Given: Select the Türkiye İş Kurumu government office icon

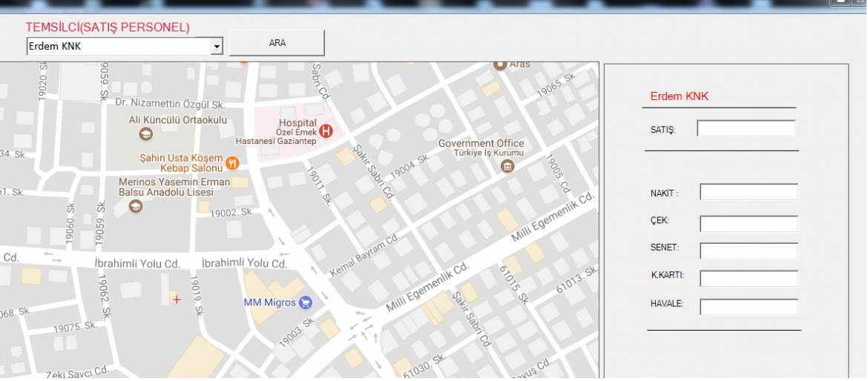Looking at the screenshot, I should (x=507, y=165).
